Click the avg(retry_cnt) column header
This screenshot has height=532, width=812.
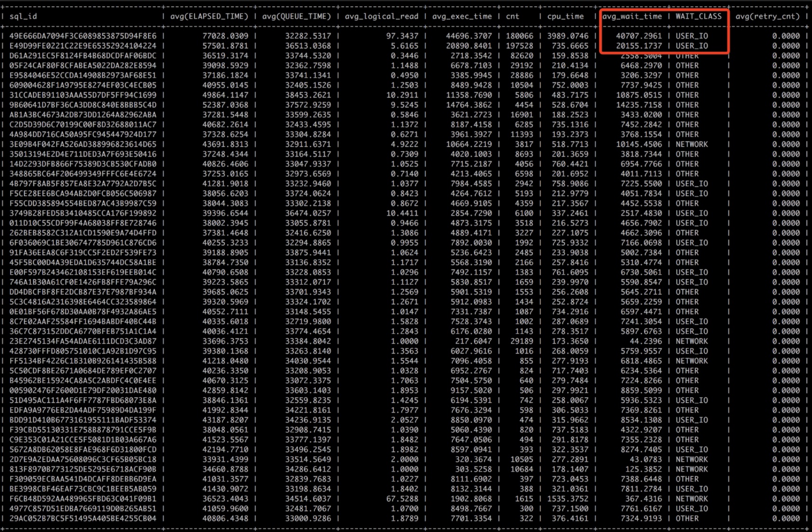(x=767, y=16)
